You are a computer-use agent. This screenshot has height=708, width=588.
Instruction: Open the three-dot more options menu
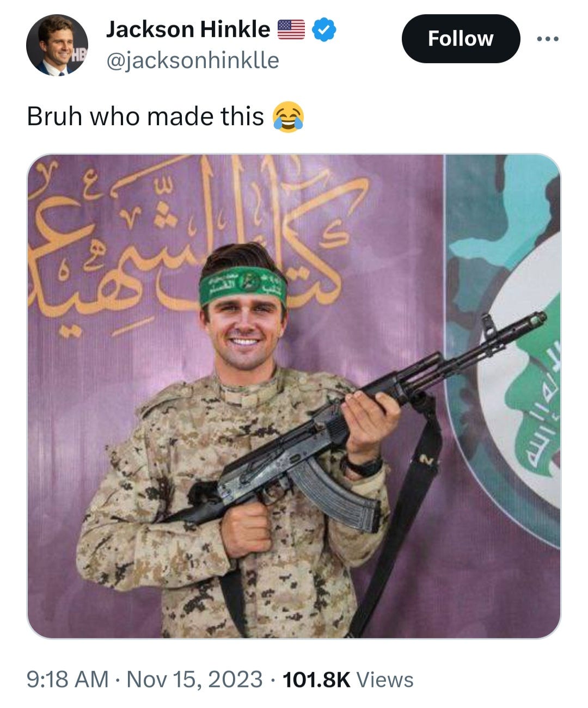coord(547,39)
